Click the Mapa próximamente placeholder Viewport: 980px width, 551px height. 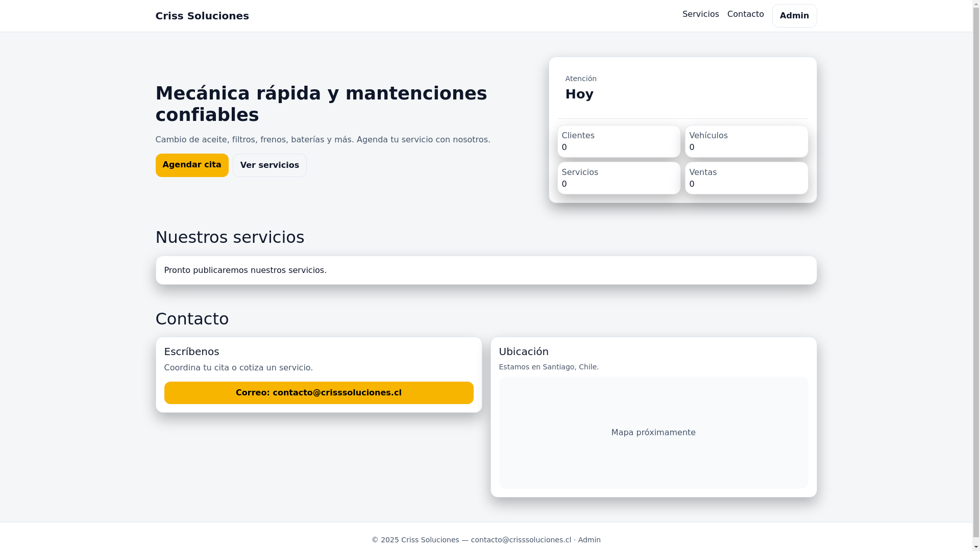point(653,432)
